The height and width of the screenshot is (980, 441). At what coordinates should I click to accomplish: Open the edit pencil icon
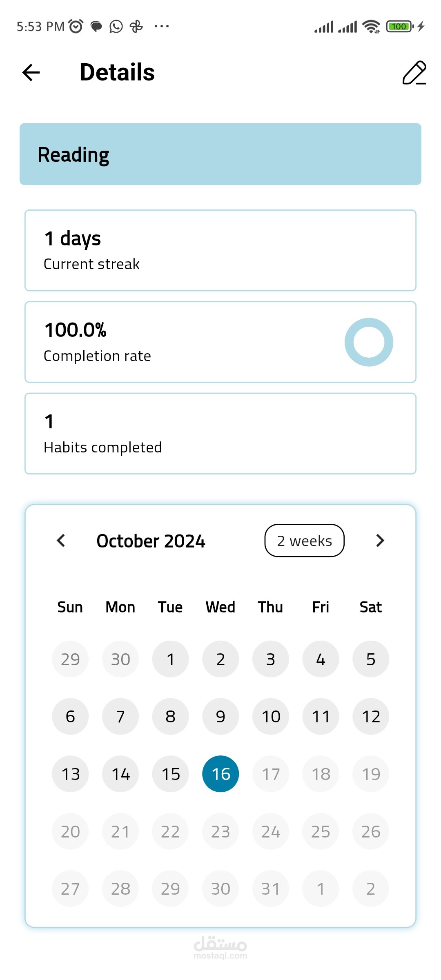tap(414, 73)
